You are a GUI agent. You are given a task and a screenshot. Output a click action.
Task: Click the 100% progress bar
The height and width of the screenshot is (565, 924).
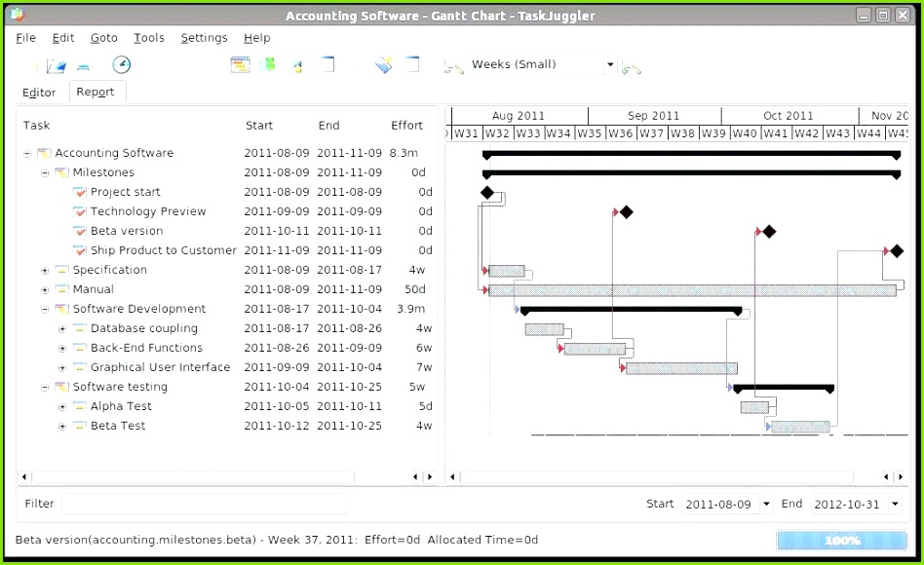tap(841, 540)
